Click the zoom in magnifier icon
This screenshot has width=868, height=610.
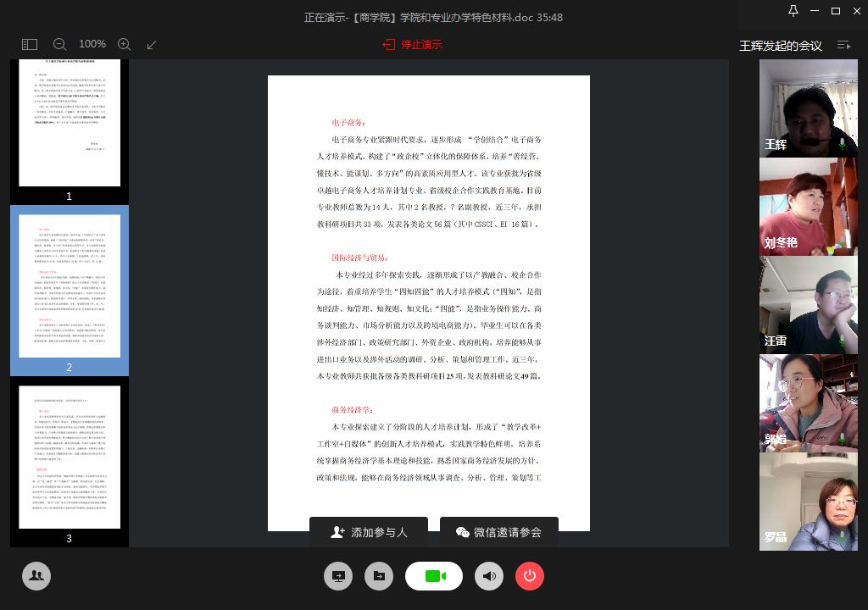124,44
